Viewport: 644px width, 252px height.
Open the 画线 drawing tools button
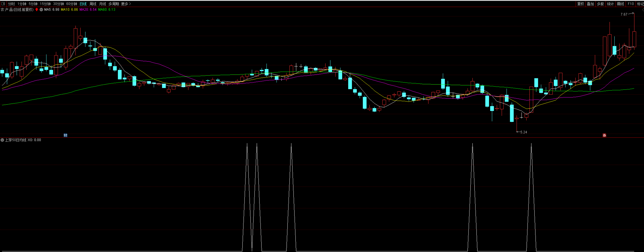(x=620, y=4)
